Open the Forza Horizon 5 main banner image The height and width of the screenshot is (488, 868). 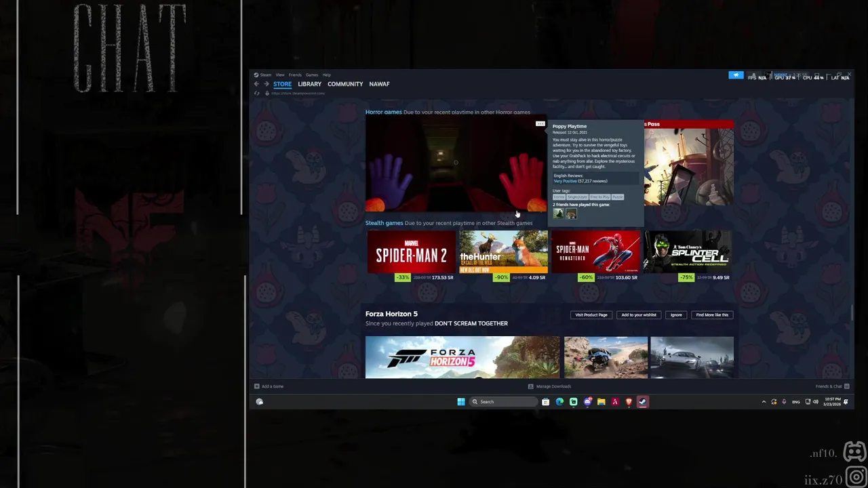[x=462, y=357]
